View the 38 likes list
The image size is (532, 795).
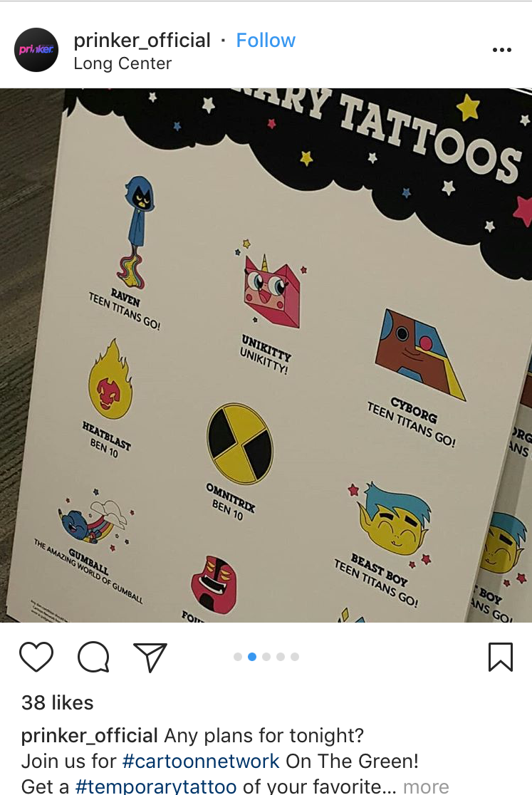57,702
